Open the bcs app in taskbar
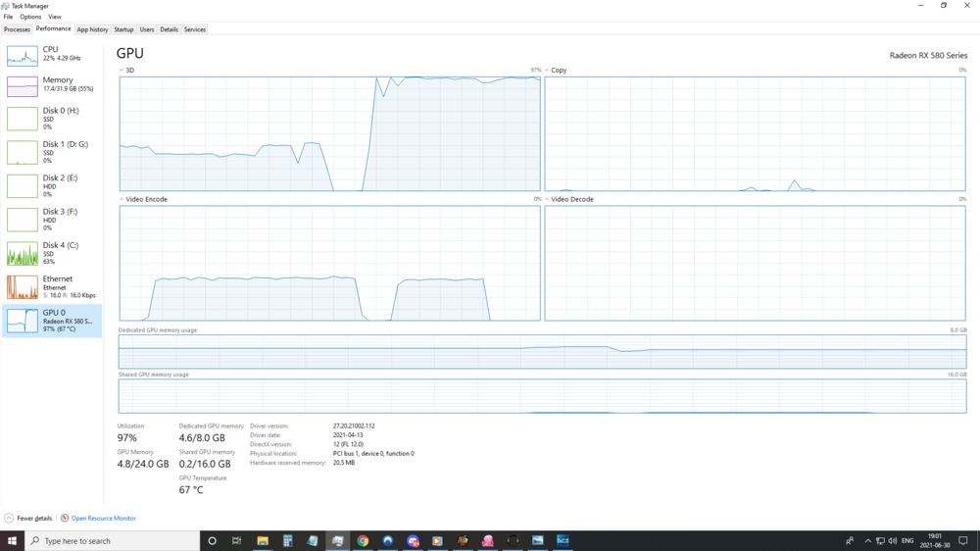The width and height of the screenshot is (980, 551). point(563,540)
